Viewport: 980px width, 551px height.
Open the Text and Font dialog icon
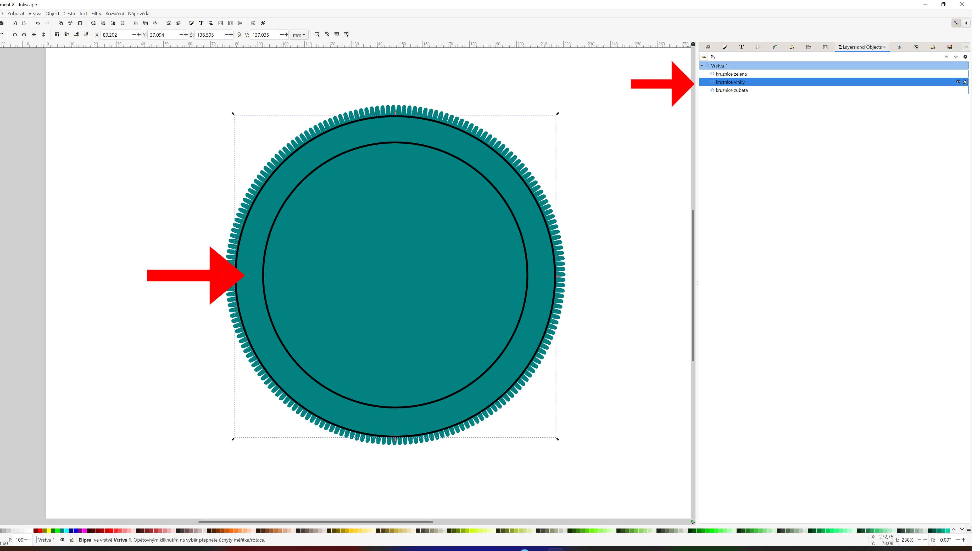click(201, 23)
